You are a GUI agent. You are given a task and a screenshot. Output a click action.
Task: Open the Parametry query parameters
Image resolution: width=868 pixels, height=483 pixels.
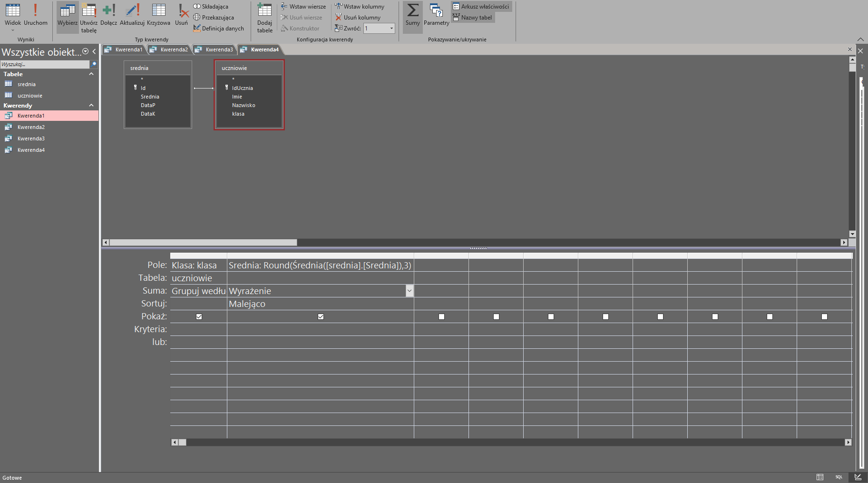[436, 14]
